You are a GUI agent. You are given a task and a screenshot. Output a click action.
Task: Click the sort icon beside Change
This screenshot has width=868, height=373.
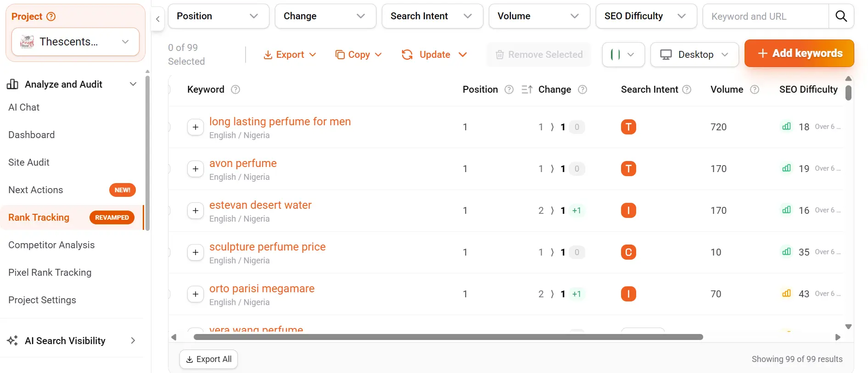[x=527, y=89]
